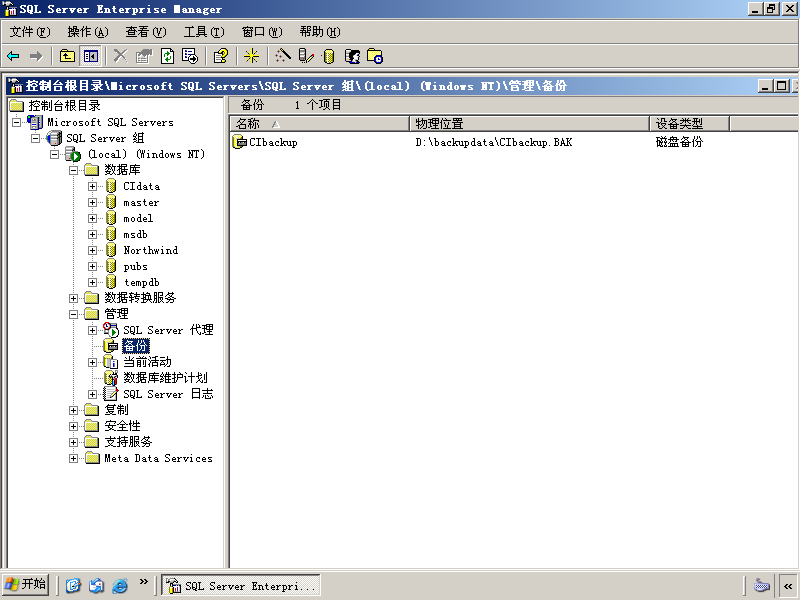Select the msdb database
800x600 pixels.
135,235
